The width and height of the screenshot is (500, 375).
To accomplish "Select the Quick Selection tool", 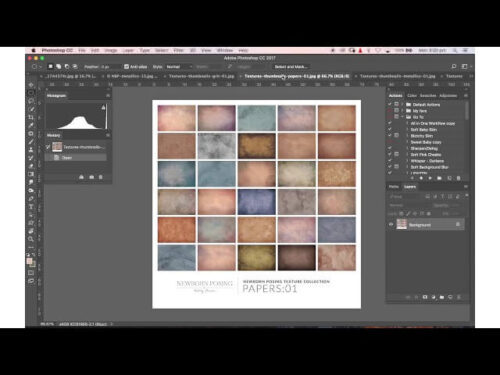I will coord(31,109).
